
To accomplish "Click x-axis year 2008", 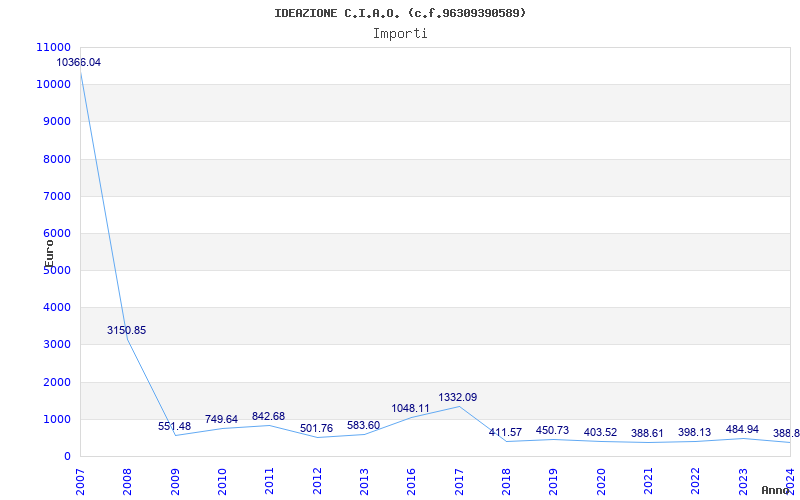I will 128,481.
